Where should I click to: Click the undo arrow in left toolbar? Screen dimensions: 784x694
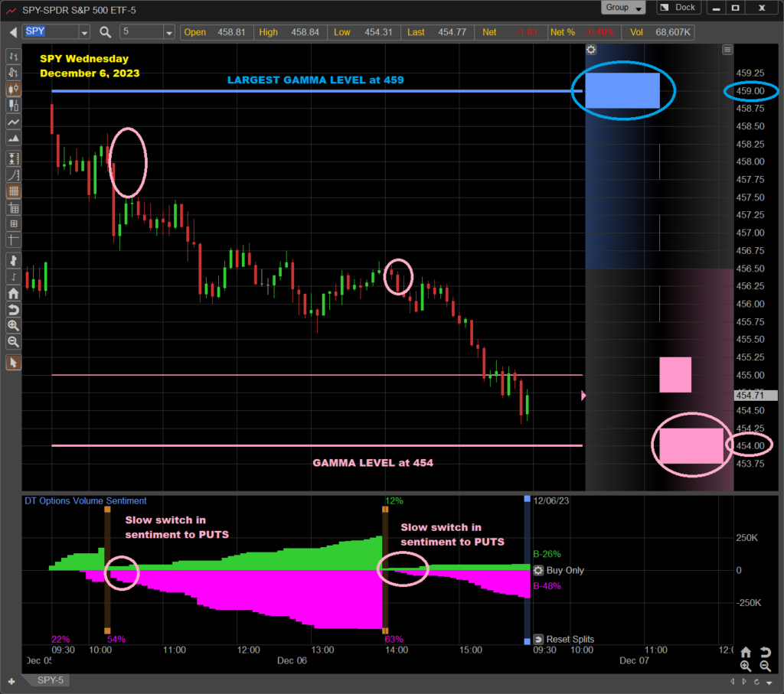tap(13, 309)
